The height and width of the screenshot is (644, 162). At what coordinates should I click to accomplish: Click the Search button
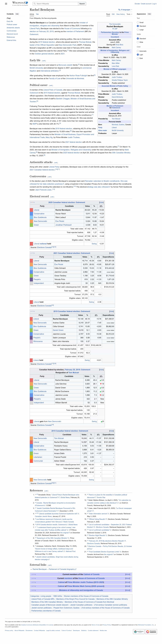82,4
